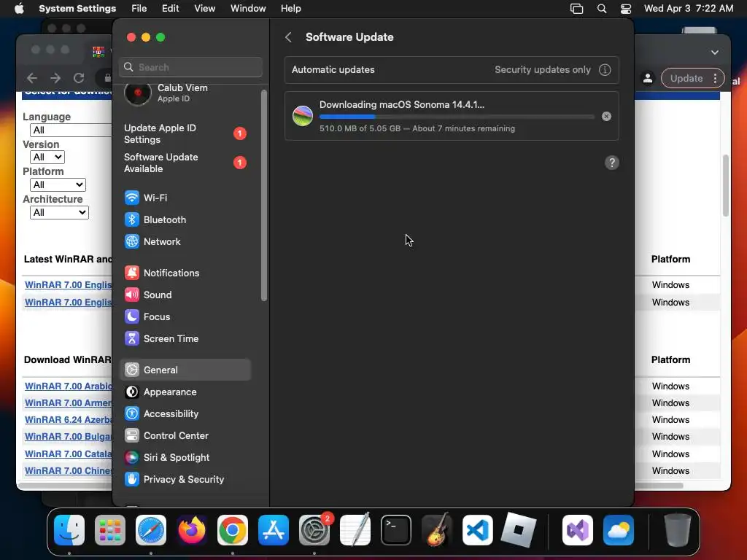Launch Visual Studio Code from Dock
Image resolution: width=747 pixels, height=560 pixels.
pos(478,530)
